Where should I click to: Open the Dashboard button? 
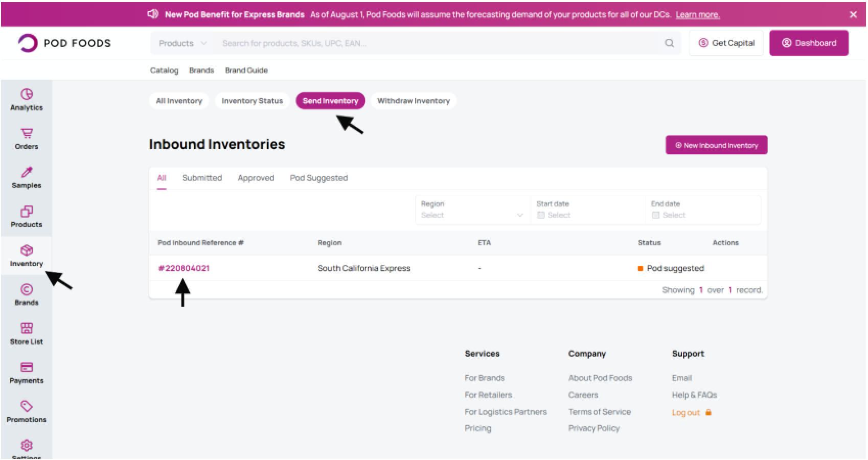click(x=809, y=43)
